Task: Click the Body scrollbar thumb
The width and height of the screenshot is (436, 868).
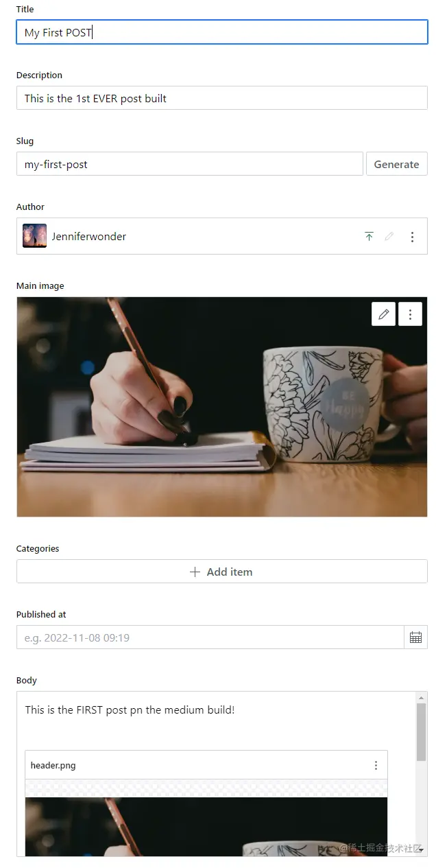Action: pos(421,731)
